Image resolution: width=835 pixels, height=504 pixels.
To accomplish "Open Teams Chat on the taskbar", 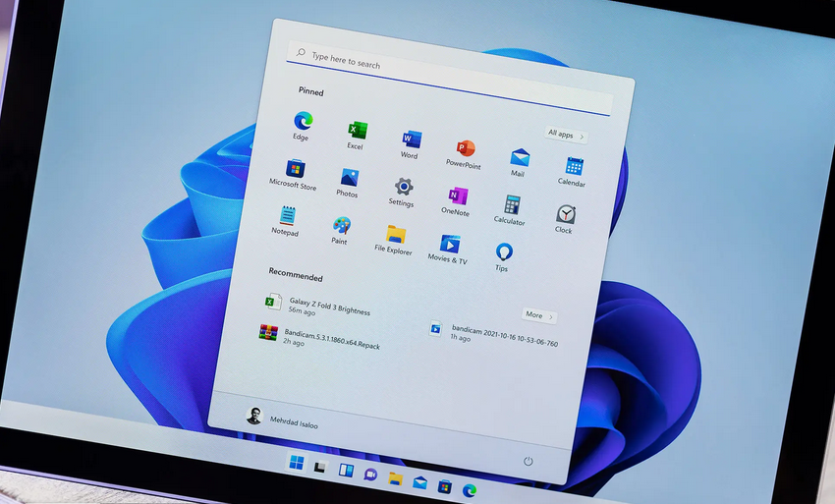I will point(370,475).
